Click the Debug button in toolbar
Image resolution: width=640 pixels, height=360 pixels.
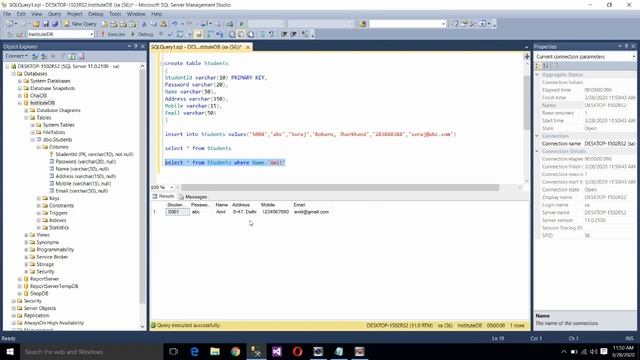tap(142, 34)
